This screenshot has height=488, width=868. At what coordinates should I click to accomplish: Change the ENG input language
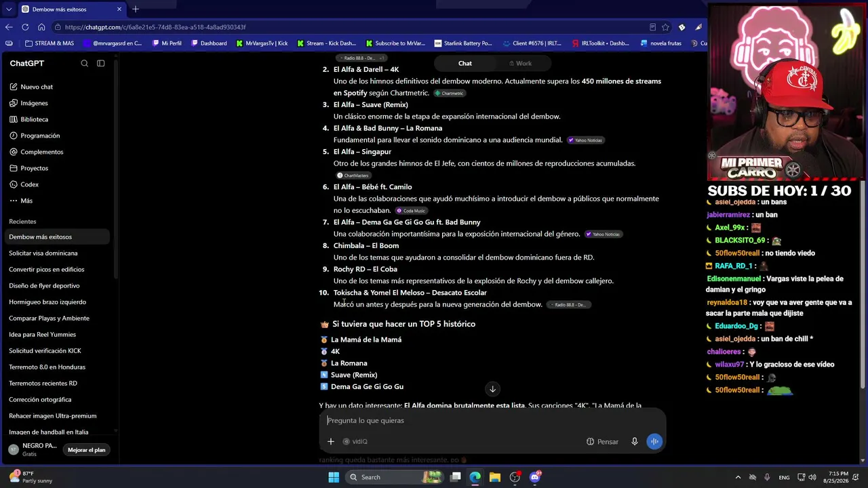point(784,477)
